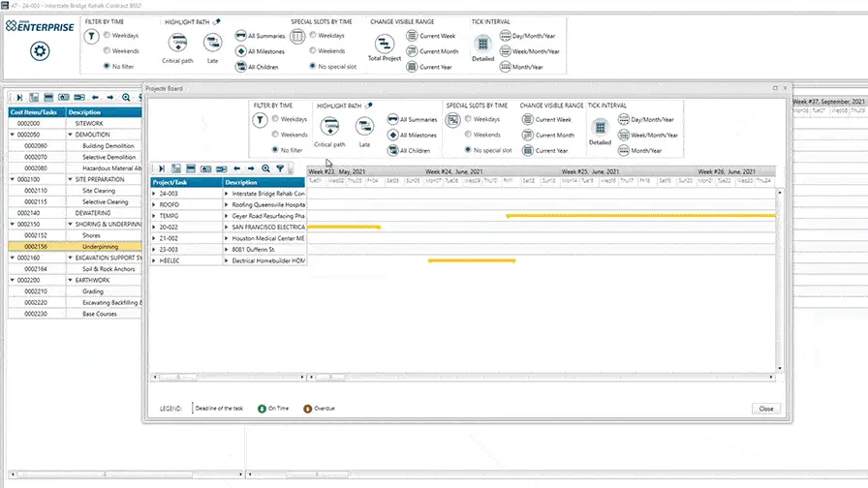Click All Milestones in the main ribbon
The height and width of the screenshot is (488, 868).
tap(241, 51)
